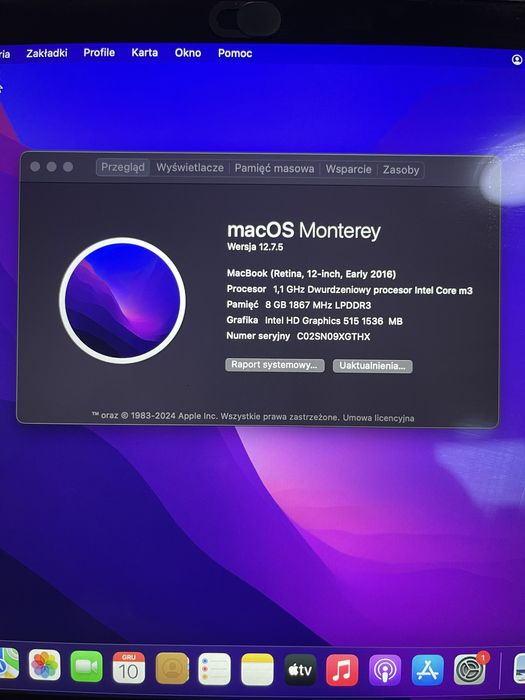Click the Raport systemowy button

(275, 365)
